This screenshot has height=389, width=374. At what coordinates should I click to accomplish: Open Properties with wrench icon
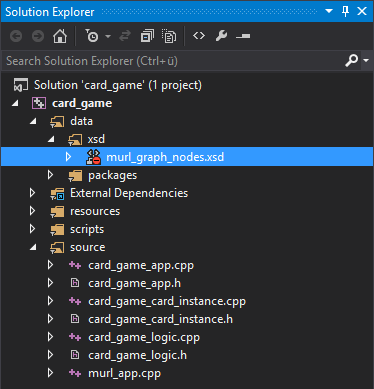tap(221, 36)
